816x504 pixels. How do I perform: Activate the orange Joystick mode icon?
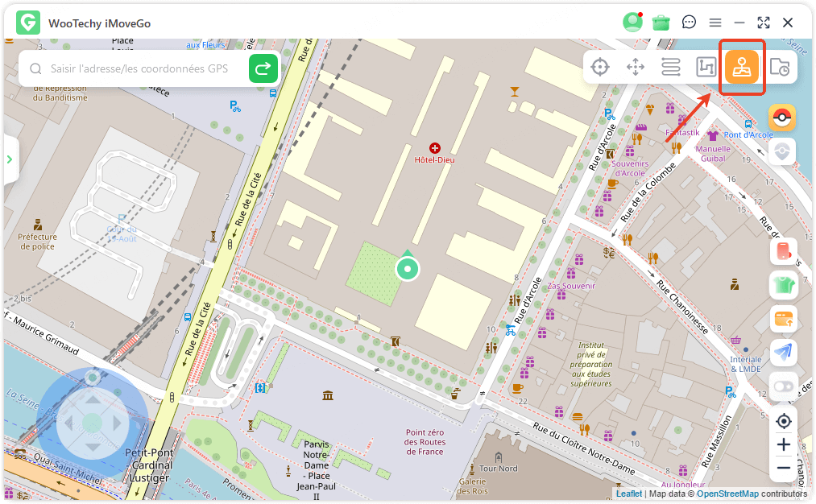pyautogui.click(x=741, y=67)
